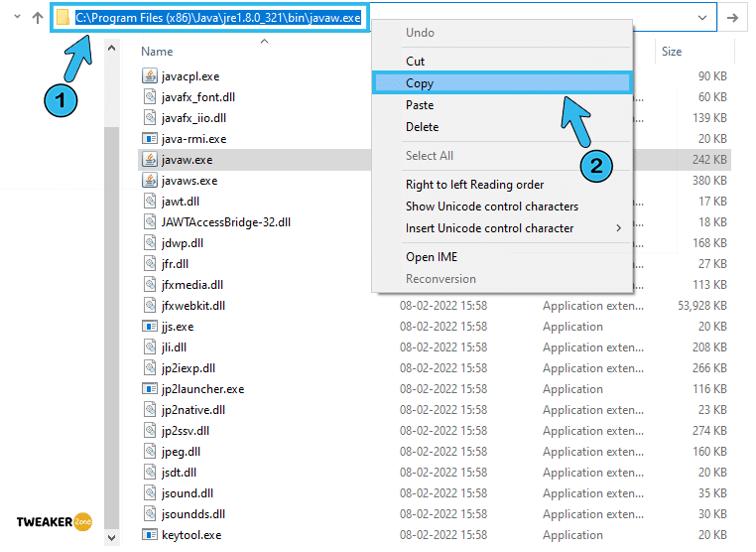Image resolution: width=756 pixels, height=552 pixels.
Task: Click the jli.dll file icon
Action: click(x=150, y=347)
